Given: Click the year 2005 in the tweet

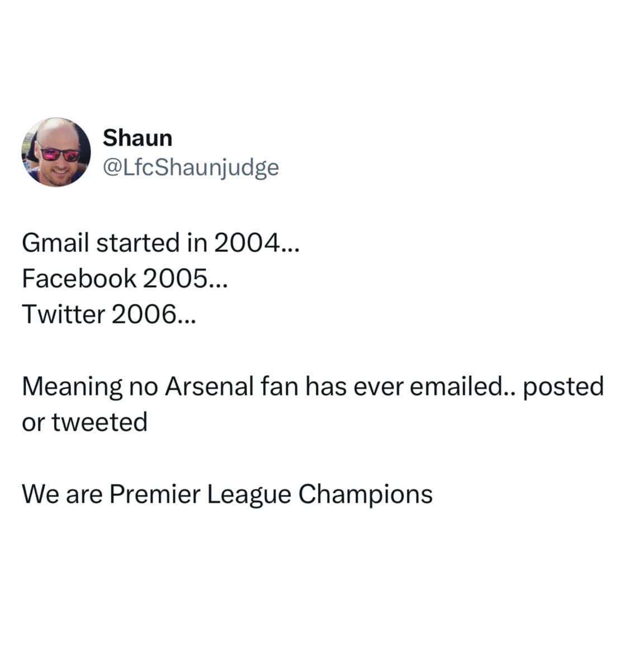Looking at the screenshot, I should [x=174, y=279].
